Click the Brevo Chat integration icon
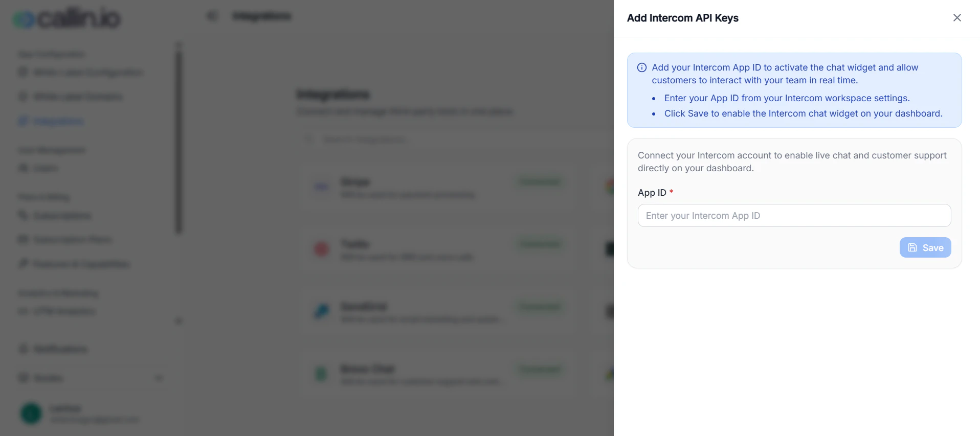 point(321,374)
